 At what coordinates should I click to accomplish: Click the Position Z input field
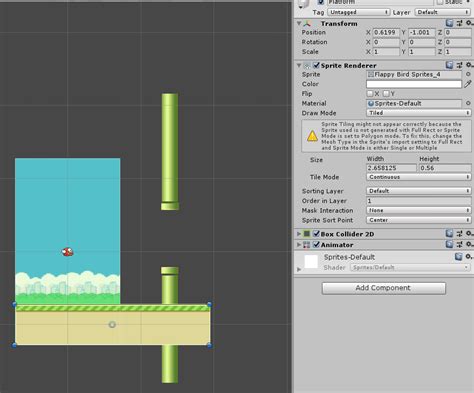[x=458, y=32]
